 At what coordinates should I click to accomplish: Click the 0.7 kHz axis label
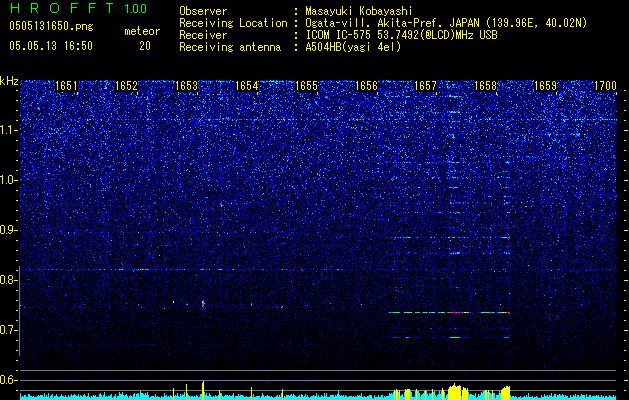pos(8,330)
